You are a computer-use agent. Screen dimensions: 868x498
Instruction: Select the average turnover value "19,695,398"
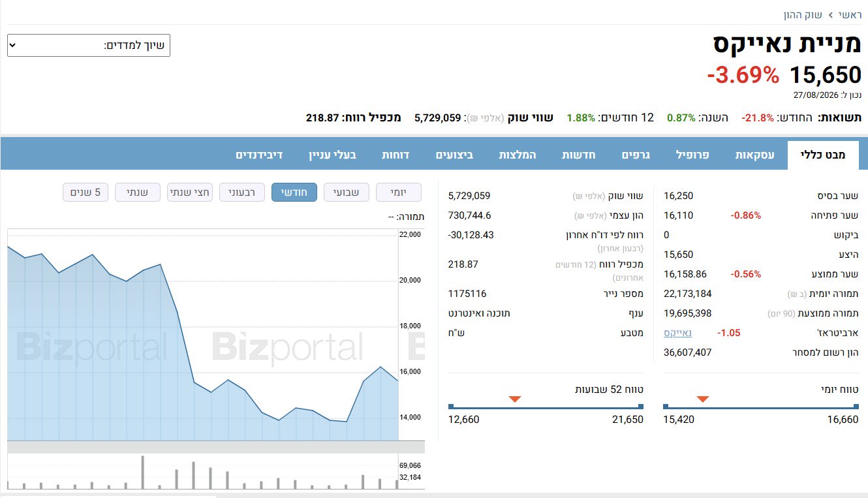coord(688,313)
